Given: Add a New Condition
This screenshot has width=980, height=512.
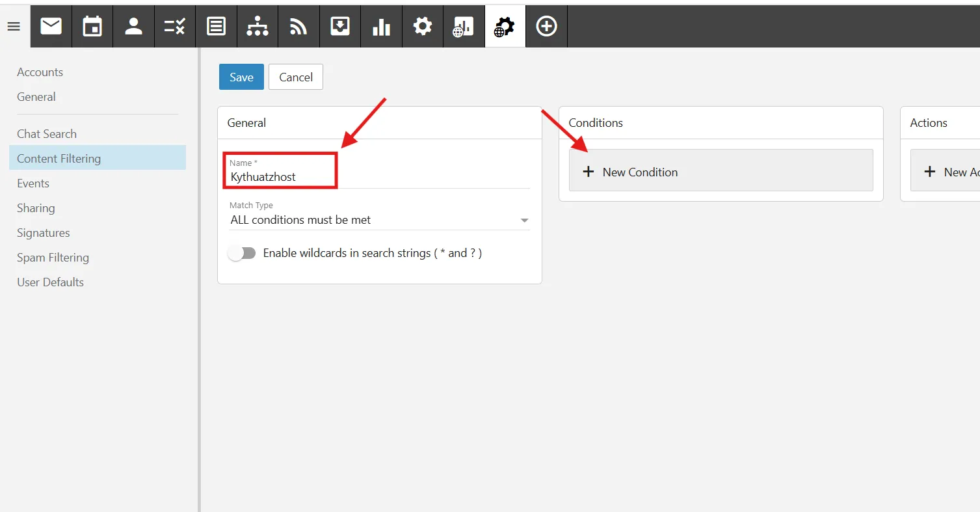Looking at the screenshot, I should click(721, 172).
